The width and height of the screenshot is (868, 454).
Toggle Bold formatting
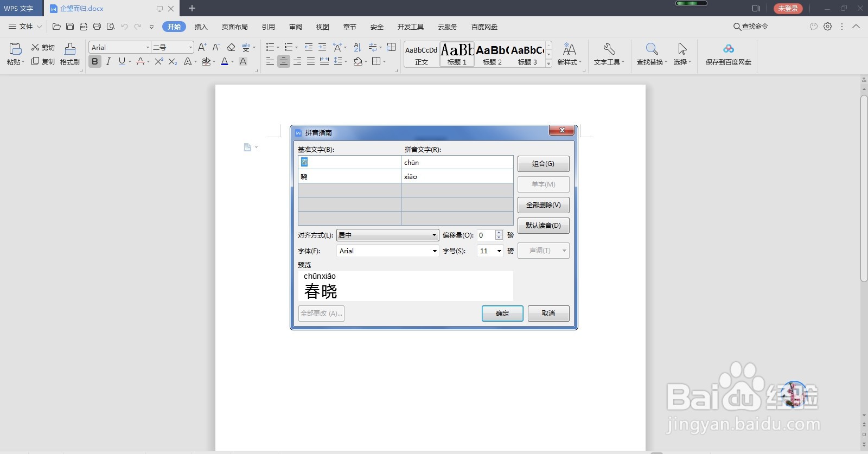click(x=95, y=62)
